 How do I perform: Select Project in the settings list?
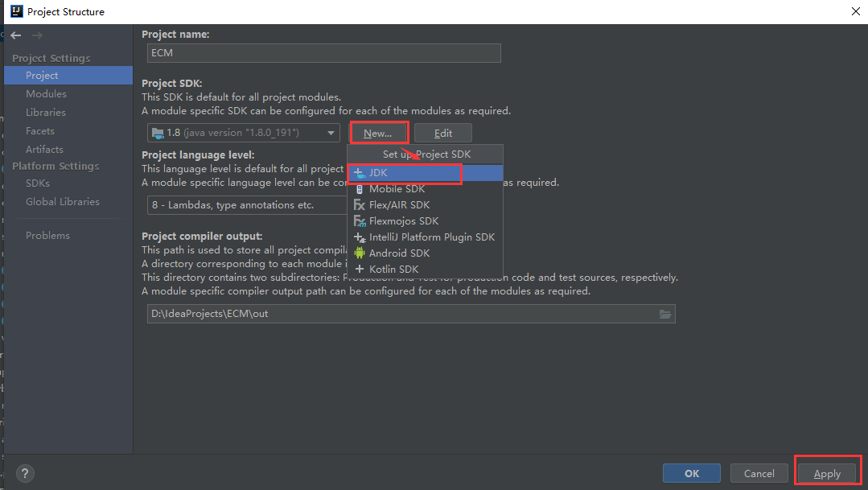click(68, 76)
